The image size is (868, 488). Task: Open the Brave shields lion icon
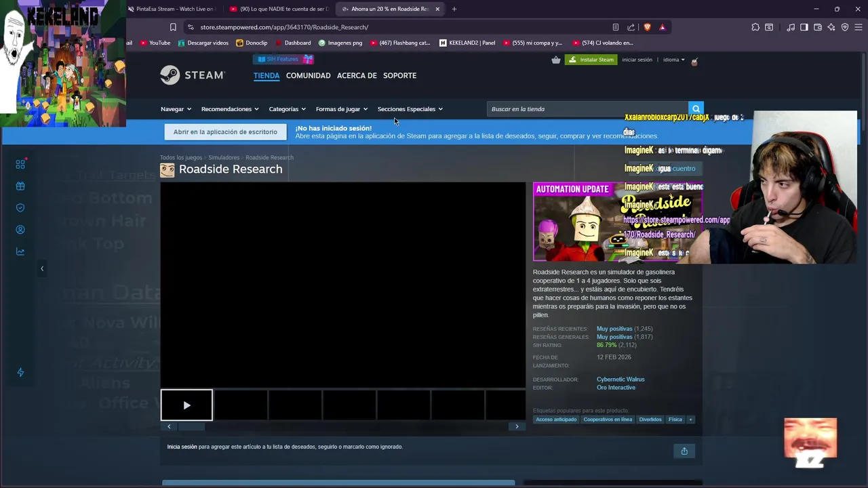click(647, 27)
